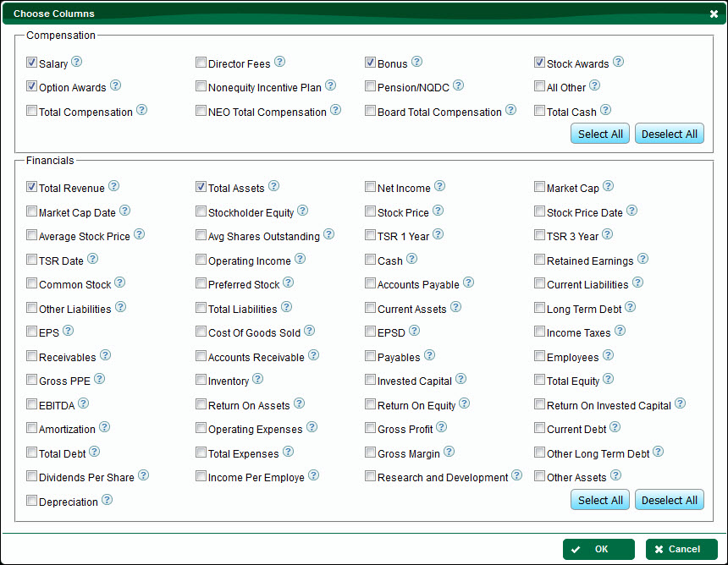Screen dimensions: 728x565
Task: Tick the Gross Margin checkbox
Action: (x=370, y=453)
